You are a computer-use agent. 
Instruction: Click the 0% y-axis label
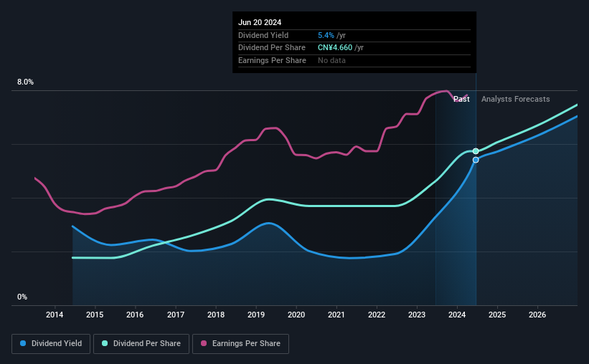(22, 297)
